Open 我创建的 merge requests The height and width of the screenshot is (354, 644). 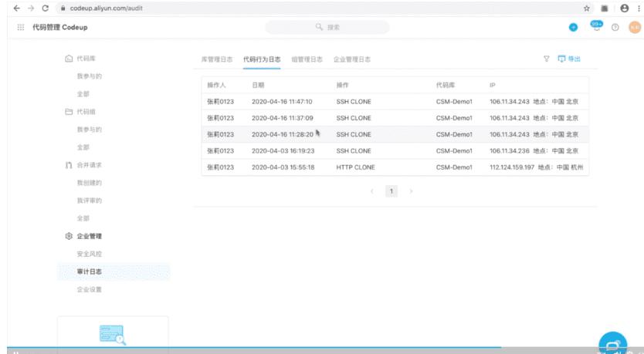click(89, 183)
